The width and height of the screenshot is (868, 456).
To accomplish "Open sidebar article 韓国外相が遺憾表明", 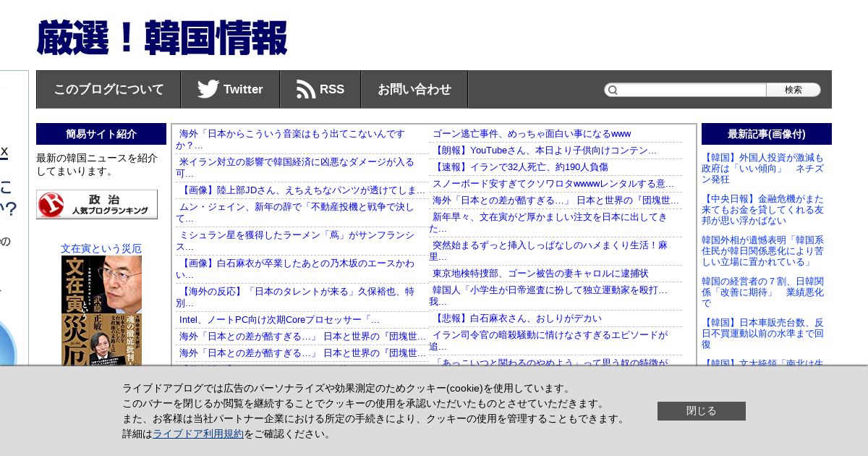I will pyautogui.click(x=762, y=251).
